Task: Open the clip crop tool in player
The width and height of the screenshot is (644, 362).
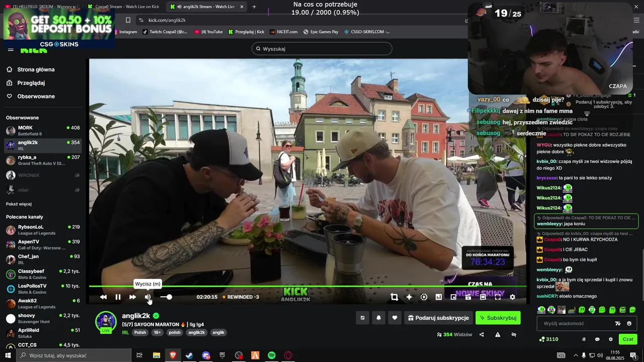Action: click(x=394, y=297)
